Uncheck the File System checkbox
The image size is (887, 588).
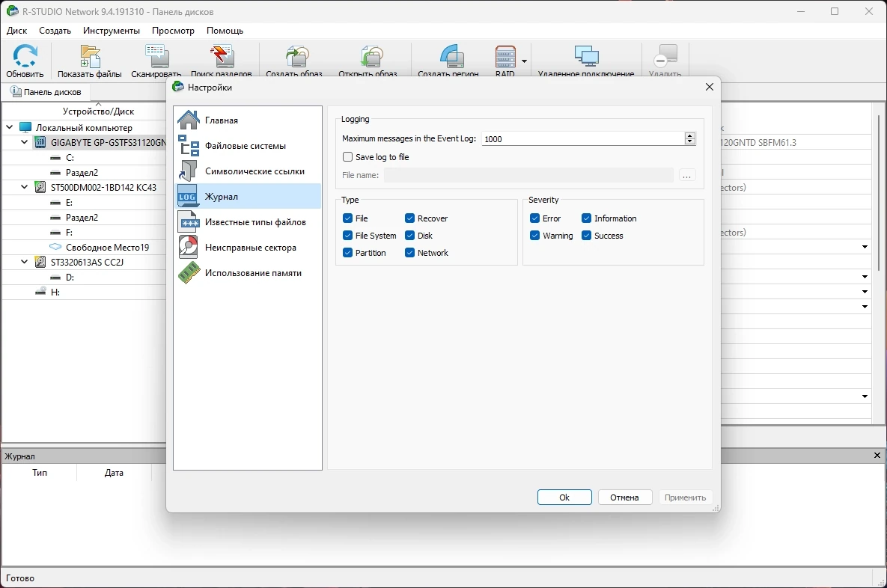point(347,235)
